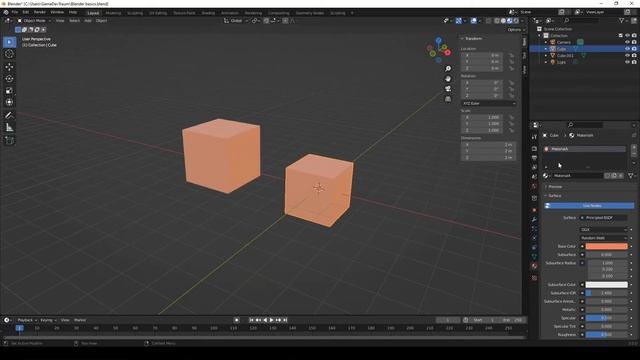Open the World properties tab icon
640x360 pixels.
point(534,186)
